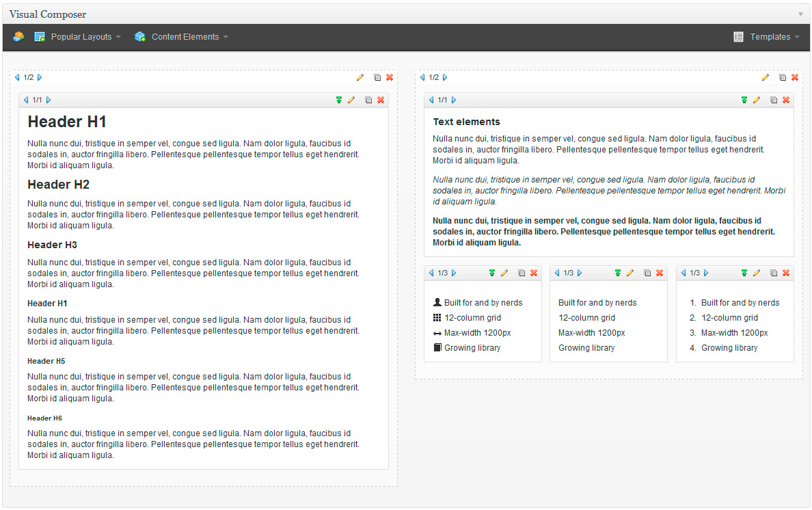812x510 pixels.
Task: Delete the Text elements block
Action: pyautogui.click(x=786, y=100)
